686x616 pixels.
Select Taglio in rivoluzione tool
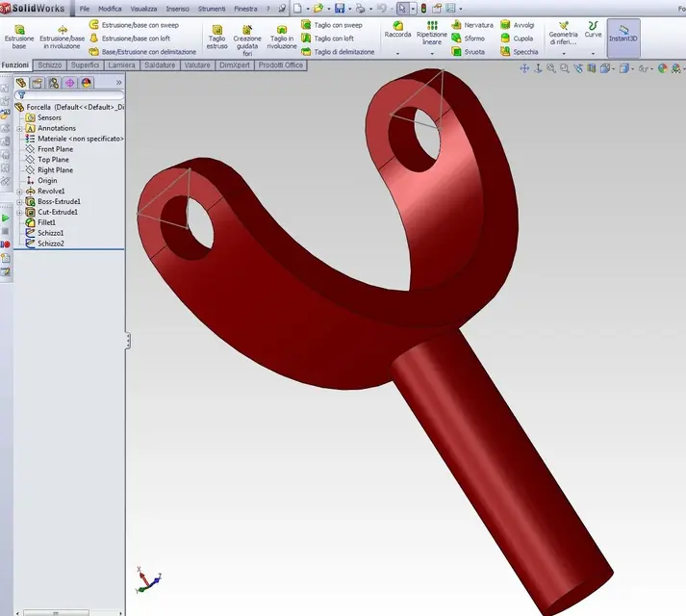[x=282, y=38]
